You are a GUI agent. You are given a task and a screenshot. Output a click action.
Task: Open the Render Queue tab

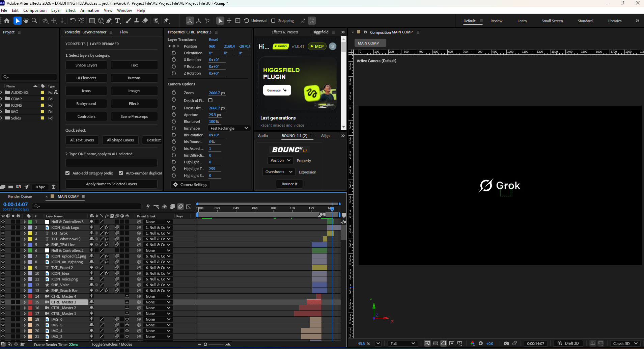click(x=20, y=196)
